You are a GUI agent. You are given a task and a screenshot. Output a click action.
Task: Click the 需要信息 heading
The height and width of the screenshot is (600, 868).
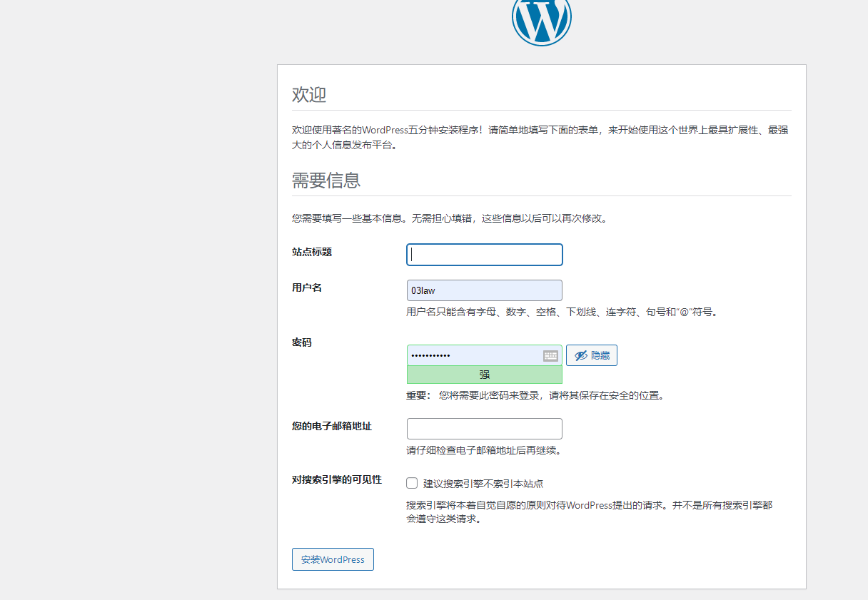[326, 180]
